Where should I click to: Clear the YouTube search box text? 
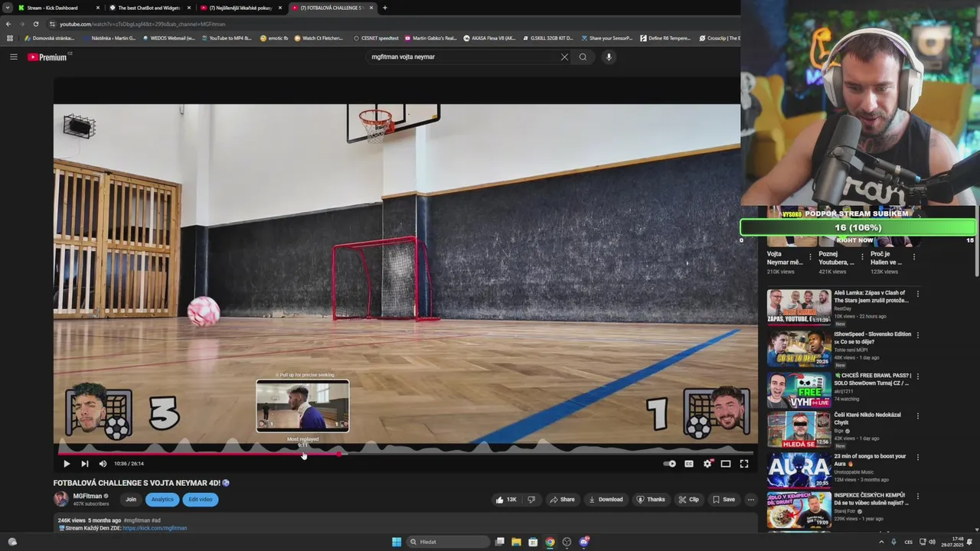tap(564, 57)
